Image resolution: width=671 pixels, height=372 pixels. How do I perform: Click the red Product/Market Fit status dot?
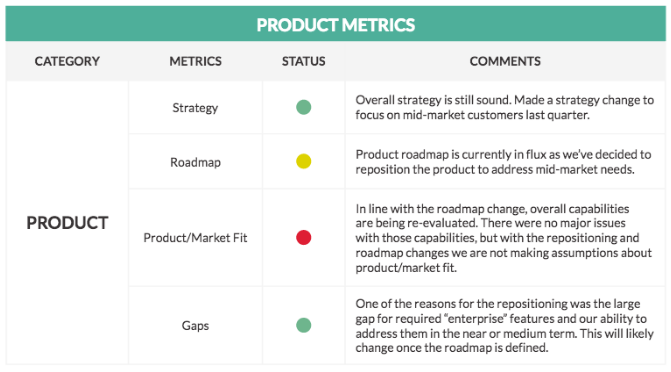[303, 237]
